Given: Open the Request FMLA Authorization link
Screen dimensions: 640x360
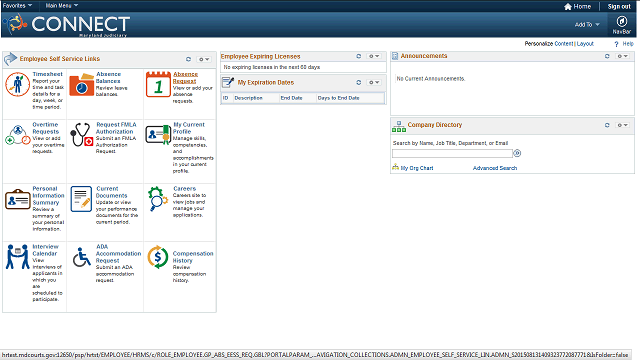Looking at the screenshot, I should pyautogui.click(x=116, y=128).
